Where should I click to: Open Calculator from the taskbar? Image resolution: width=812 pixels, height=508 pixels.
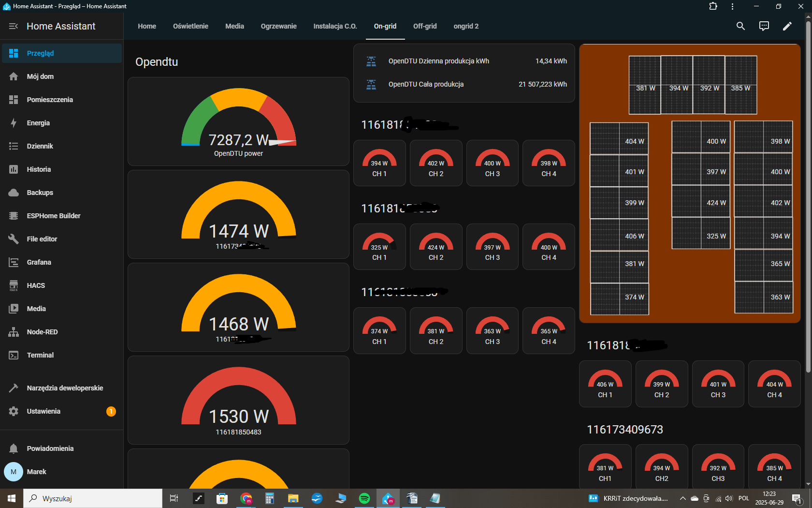coord(270,498)
